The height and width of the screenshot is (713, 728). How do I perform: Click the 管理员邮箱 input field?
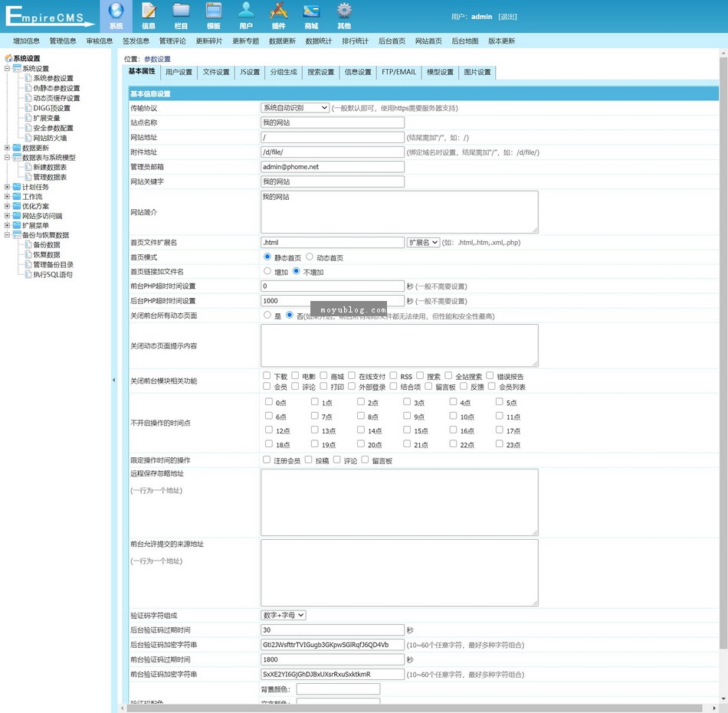(x=333, y=166)
